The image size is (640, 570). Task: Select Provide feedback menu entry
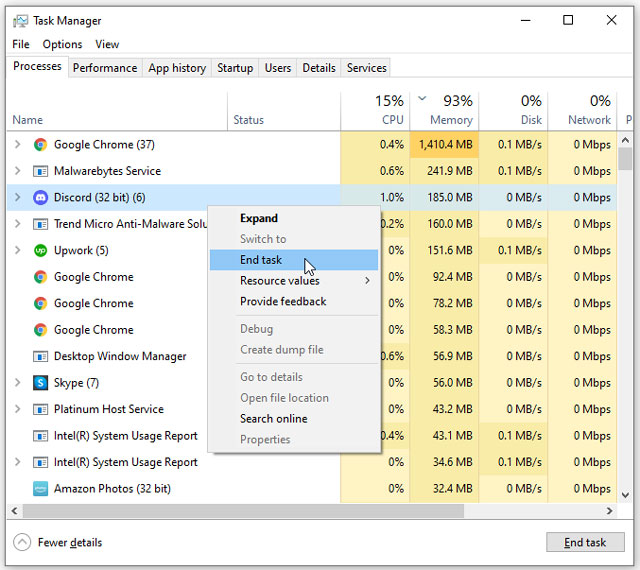(293, 302)
